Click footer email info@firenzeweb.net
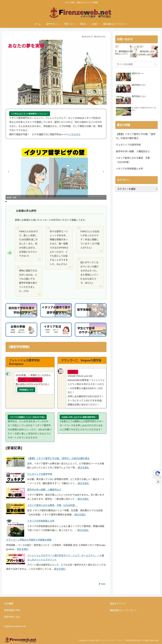 tap(15, 626)
